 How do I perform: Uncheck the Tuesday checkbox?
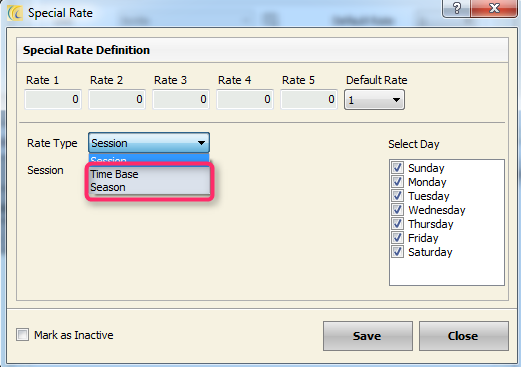point(397,195)
